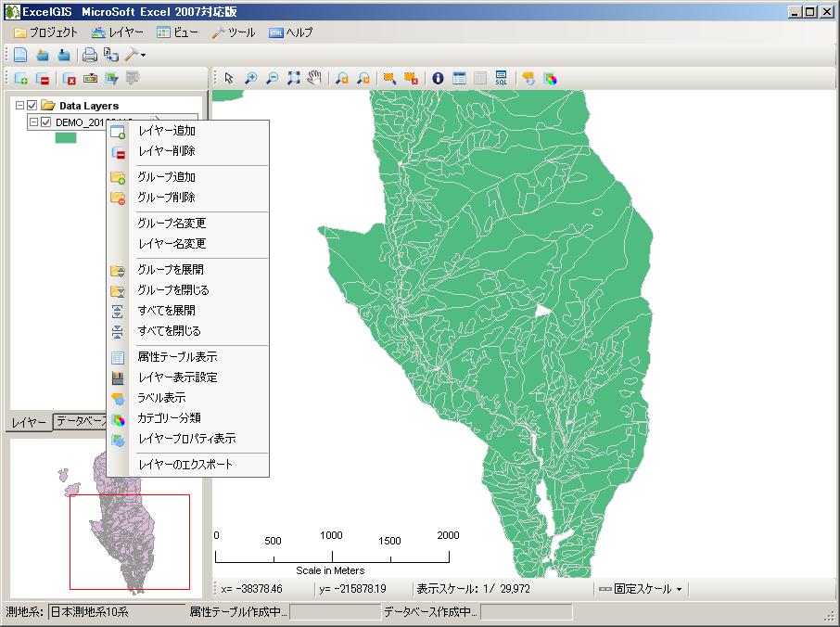Click the Zoom to Full Extent icon
Image resolution: width=840 pixels, height=627 pixels.
point(293,78)
